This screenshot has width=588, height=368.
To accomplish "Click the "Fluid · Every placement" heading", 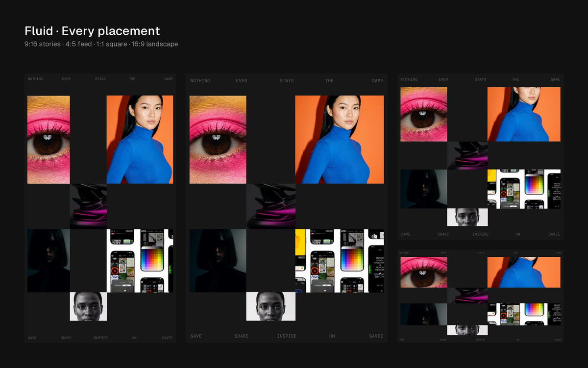I will 92,31.
